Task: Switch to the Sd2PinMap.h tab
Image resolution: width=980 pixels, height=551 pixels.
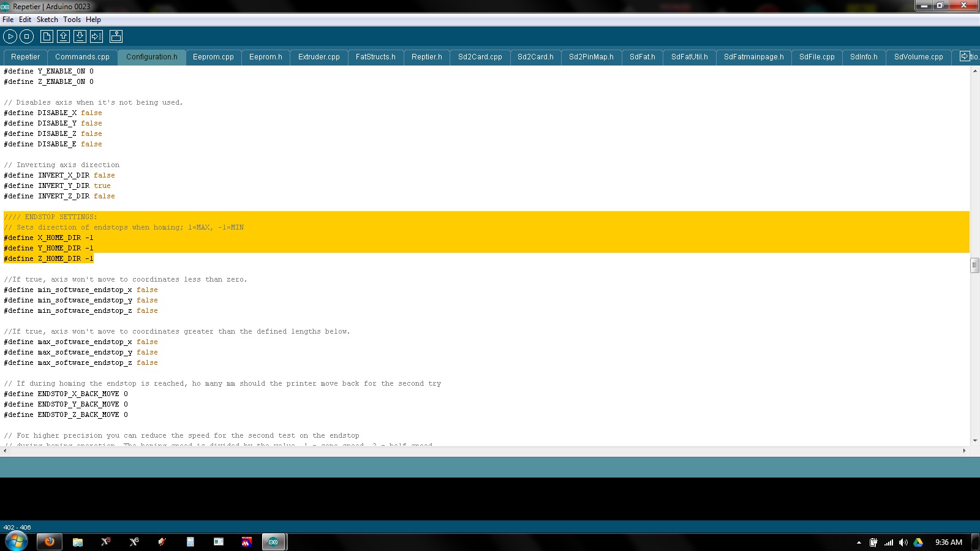Action: pyautogui.click(x=591, y=57)
